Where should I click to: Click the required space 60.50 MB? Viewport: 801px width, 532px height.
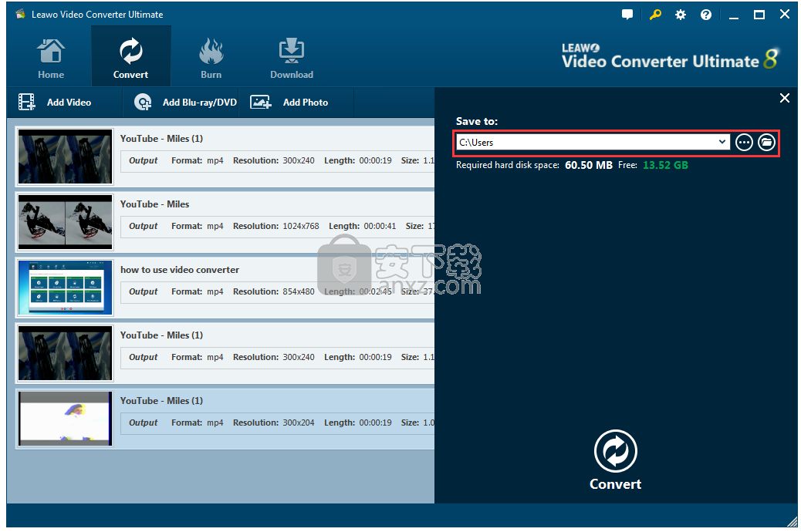point(589,165)
